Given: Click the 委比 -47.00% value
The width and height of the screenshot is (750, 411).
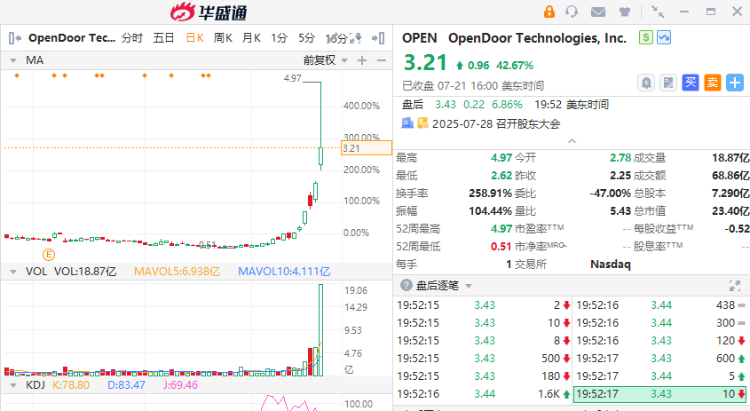Looking at the screenshot, I should tap(610, 193).
